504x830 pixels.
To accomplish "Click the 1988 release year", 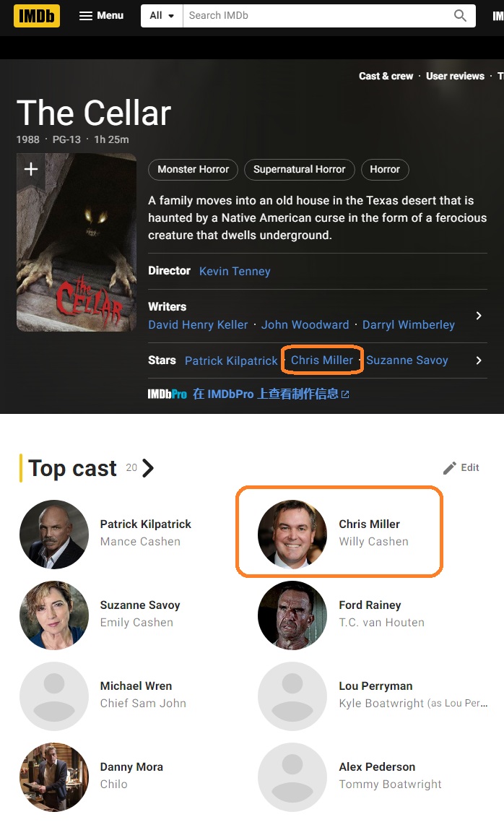I will 27,139.
